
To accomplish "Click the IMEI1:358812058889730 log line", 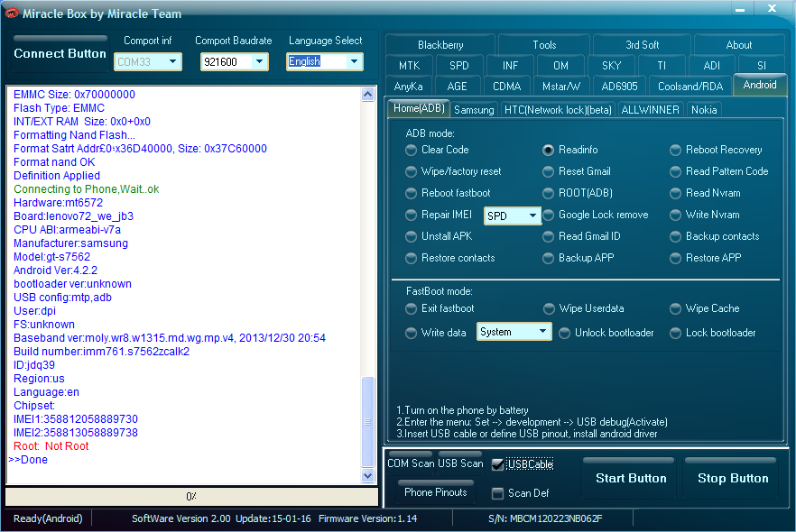I will pos(76,419).
